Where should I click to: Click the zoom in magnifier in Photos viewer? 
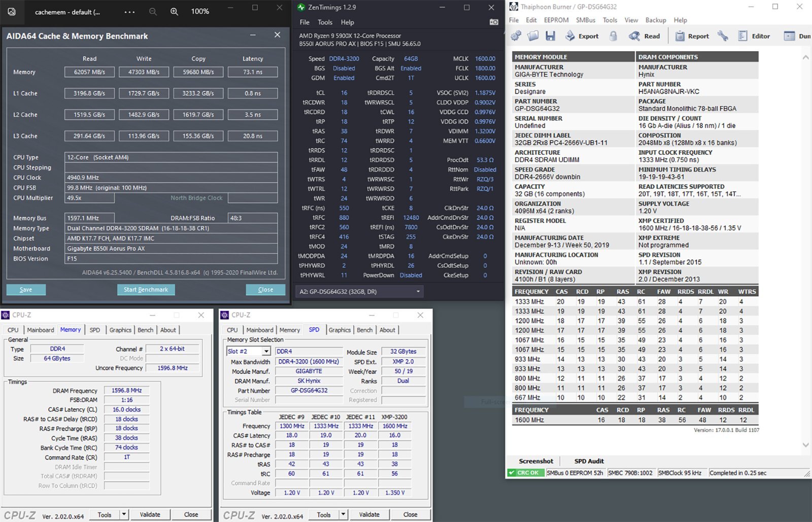[x=174, y=11]
